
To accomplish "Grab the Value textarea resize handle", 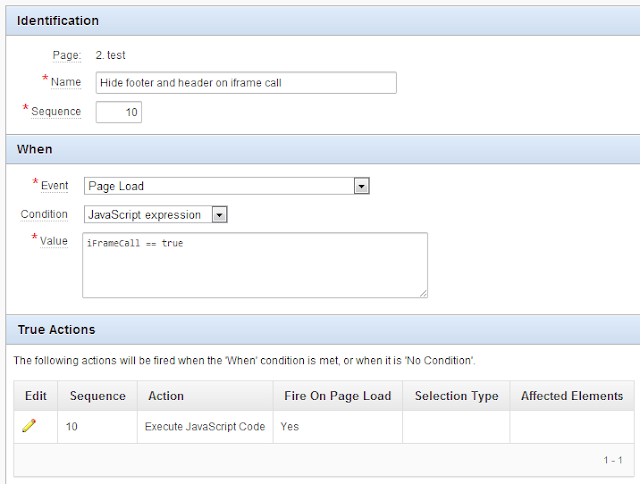I will [423, 293].
